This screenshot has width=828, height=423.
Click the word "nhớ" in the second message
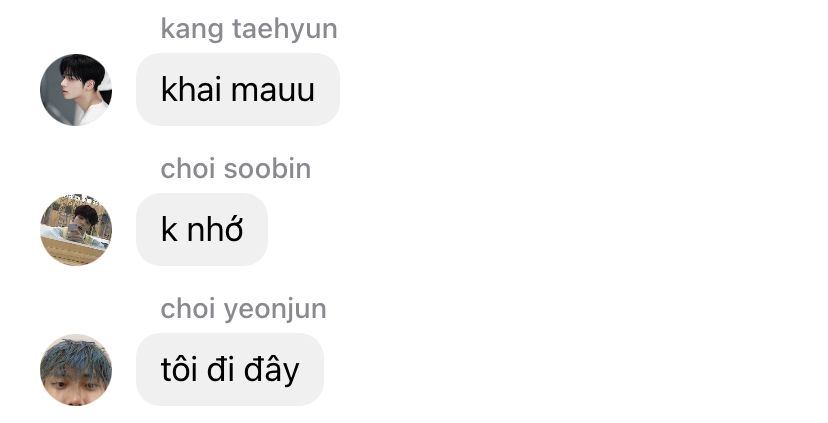pyautogui.click(x=215, y=229)
